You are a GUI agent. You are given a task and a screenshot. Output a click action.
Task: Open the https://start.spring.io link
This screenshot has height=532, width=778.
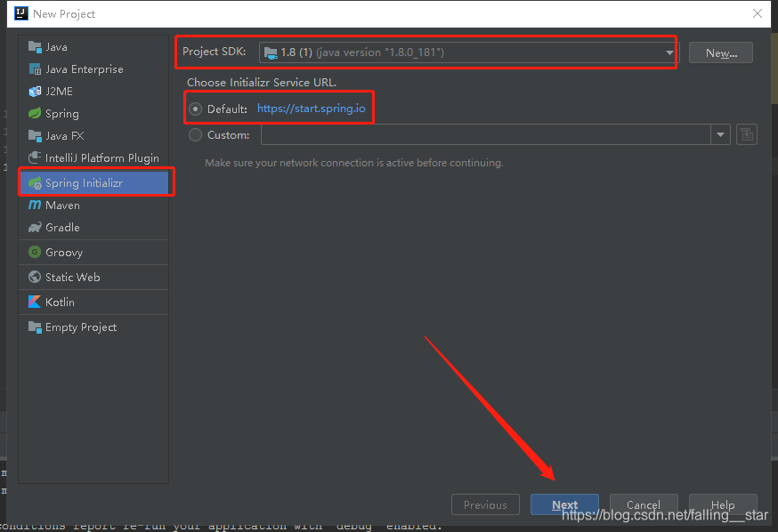point(311,109)
